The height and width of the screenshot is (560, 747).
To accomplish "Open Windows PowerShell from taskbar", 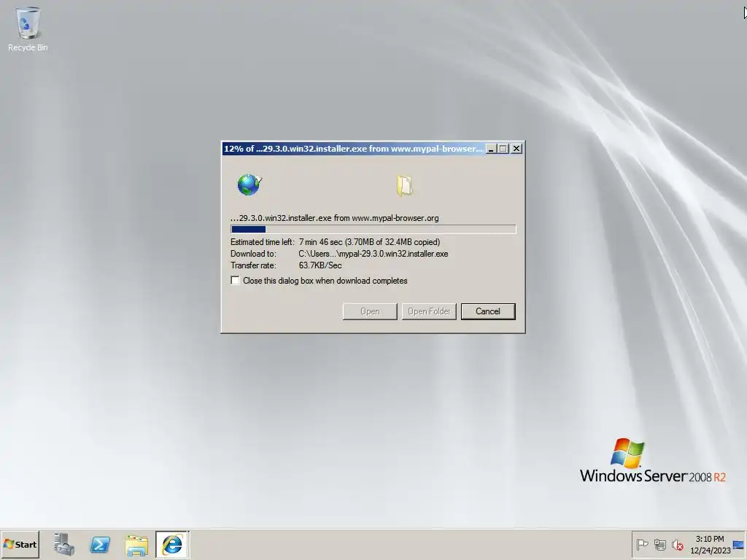I will point(100,544).
